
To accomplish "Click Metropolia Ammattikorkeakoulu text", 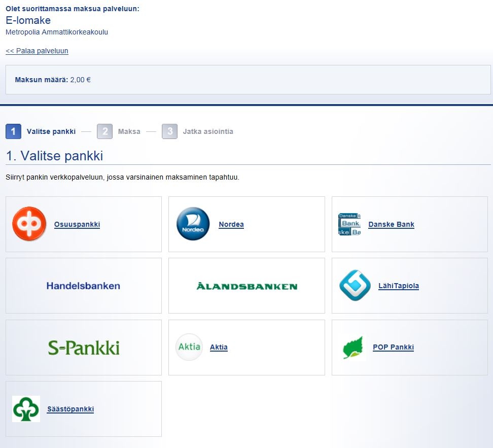I will pyautogui.click(x=57, y=32).
